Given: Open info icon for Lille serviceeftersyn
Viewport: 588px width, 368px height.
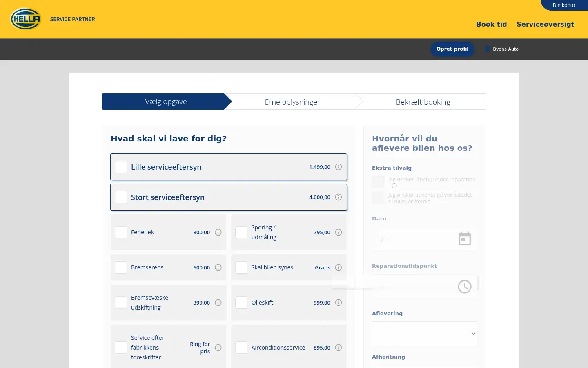Looking at the screenshot, I should click(x=339, y=167).
